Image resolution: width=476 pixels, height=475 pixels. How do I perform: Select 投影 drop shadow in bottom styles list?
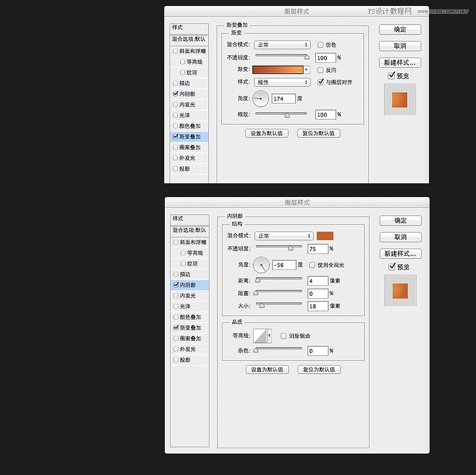click(x=184, y=360)
